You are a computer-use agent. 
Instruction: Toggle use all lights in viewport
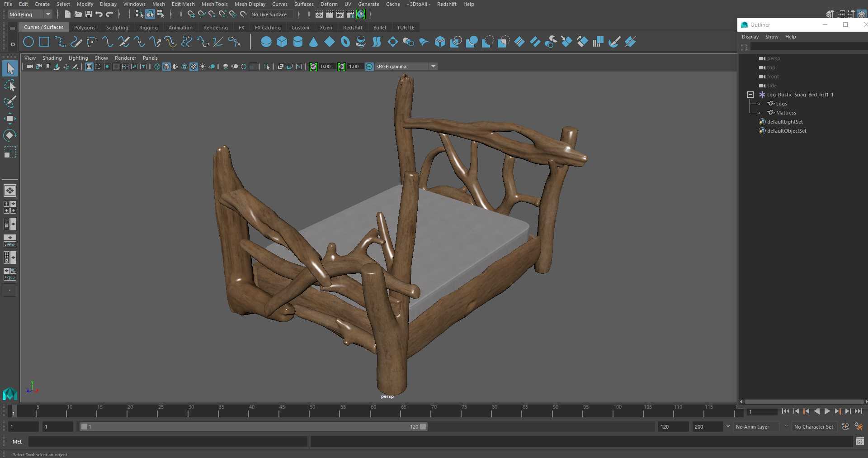[x=203, y=67]
